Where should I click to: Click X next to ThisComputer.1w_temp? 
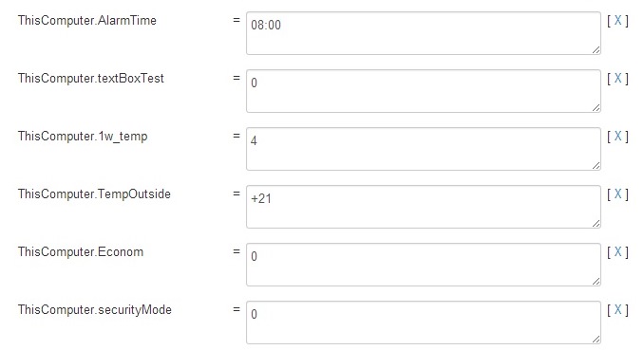point(617,137)
